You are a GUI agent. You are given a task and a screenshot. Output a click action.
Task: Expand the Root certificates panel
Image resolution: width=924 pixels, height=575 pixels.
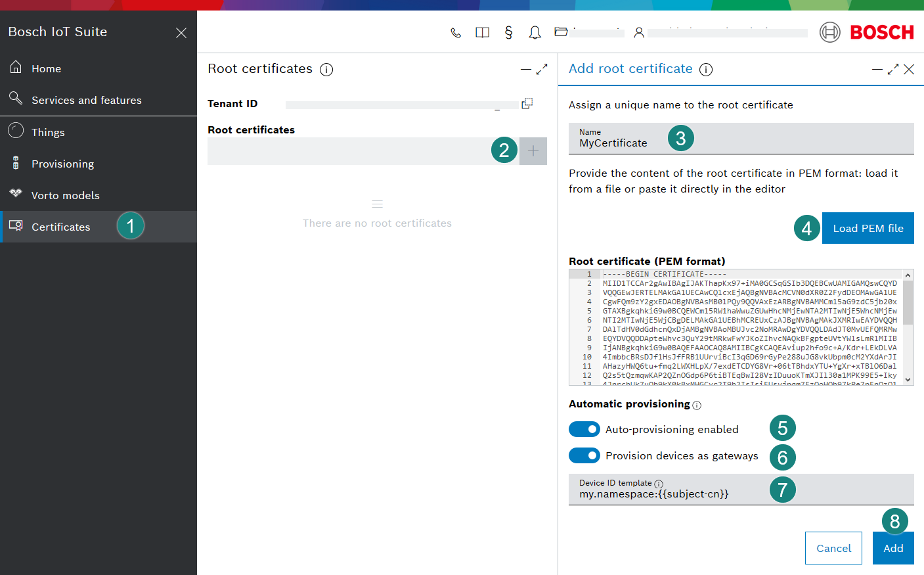(x=542, y=69)
